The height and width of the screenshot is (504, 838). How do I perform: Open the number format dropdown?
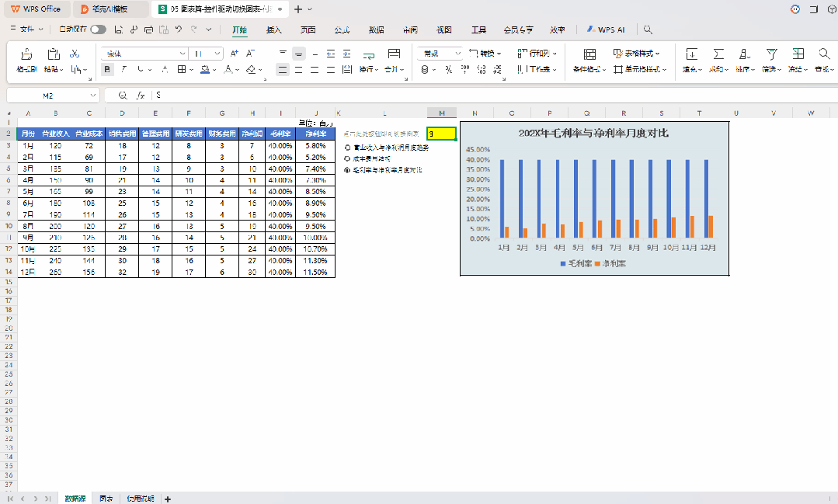[x=458, y=54]
